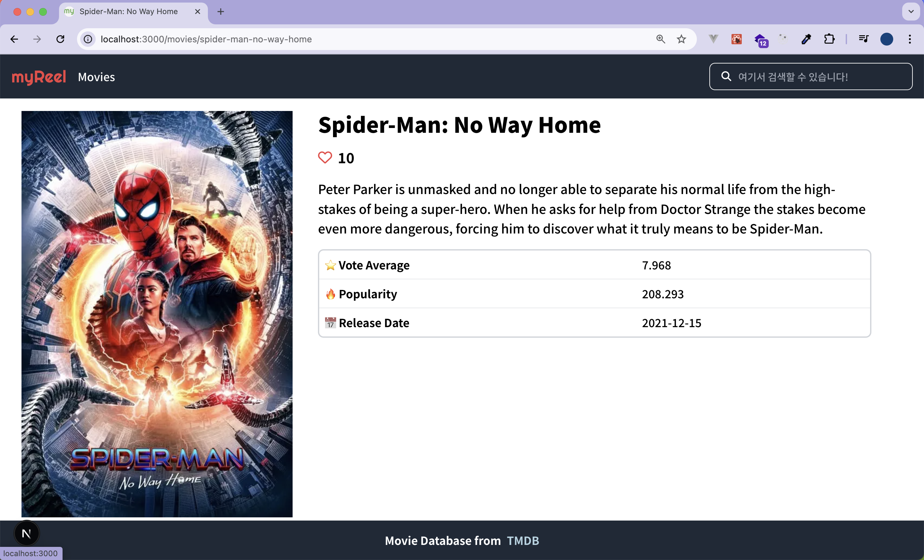Screen dimensions: 924x560
Task: Click the browser forward arrow
Action: (x=37, y=39)
